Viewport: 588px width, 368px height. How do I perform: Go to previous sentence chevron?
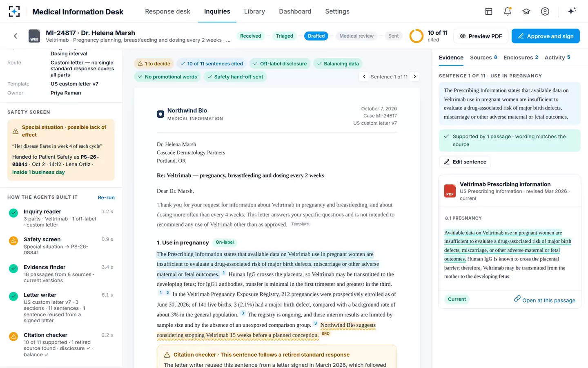coord(364,76)
